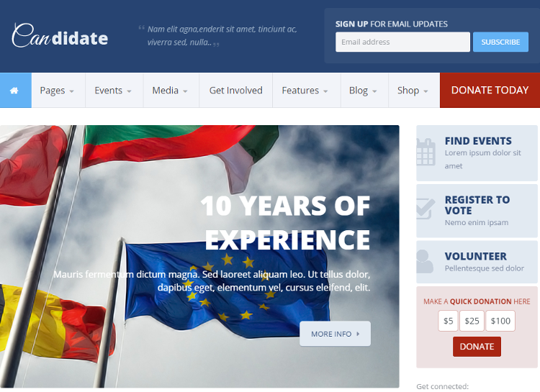Click the Candidate site logo
540x392 pixels.
tap(60, 35)
